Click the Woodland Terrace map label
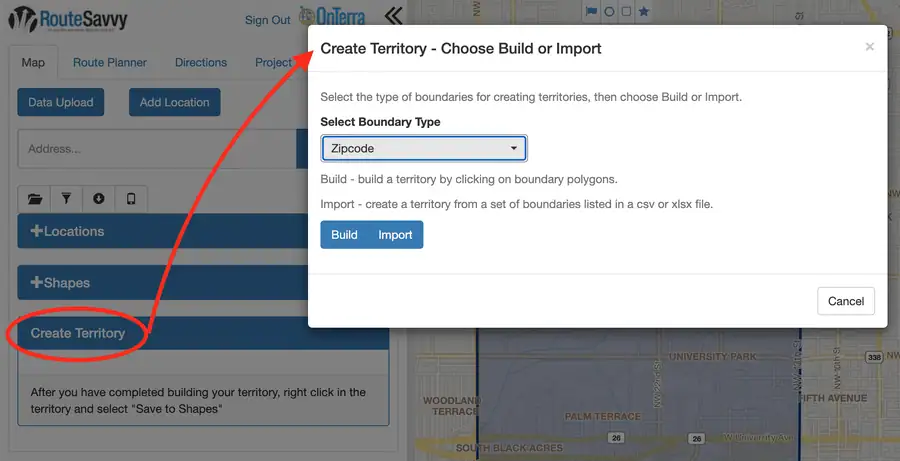Image resolution: width=900 pixels, height=461 pixels. pyautogui.click(x=454, y=405)
